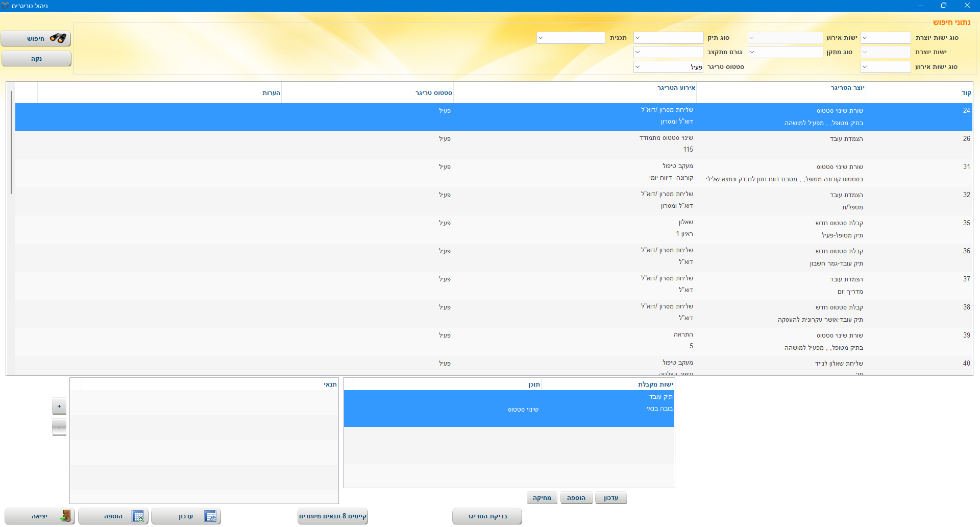This screenshot has height=527, width=980.
Task: Open the גורם מתקצב dropdown
Action: [x=638, y=52]
